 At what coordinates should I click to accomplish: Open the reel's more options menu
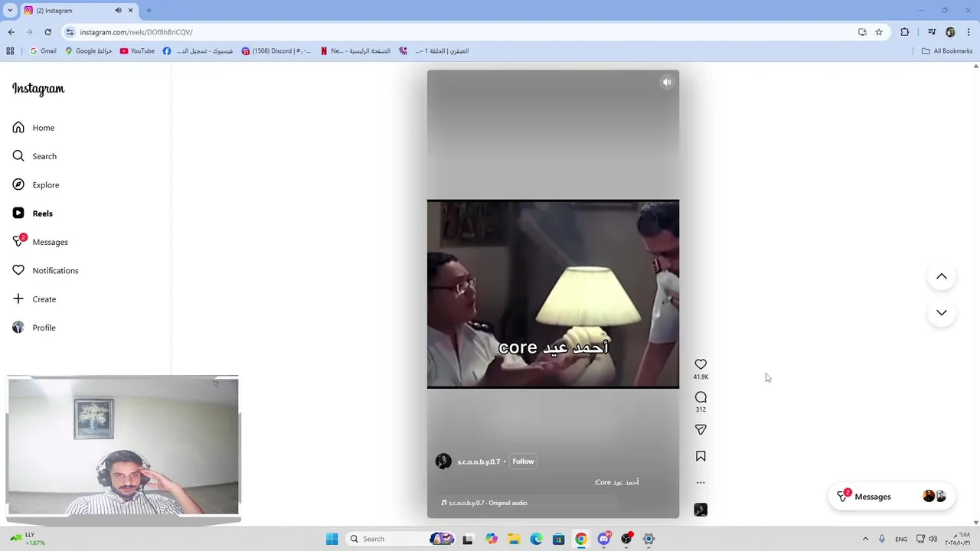point(701,483)
